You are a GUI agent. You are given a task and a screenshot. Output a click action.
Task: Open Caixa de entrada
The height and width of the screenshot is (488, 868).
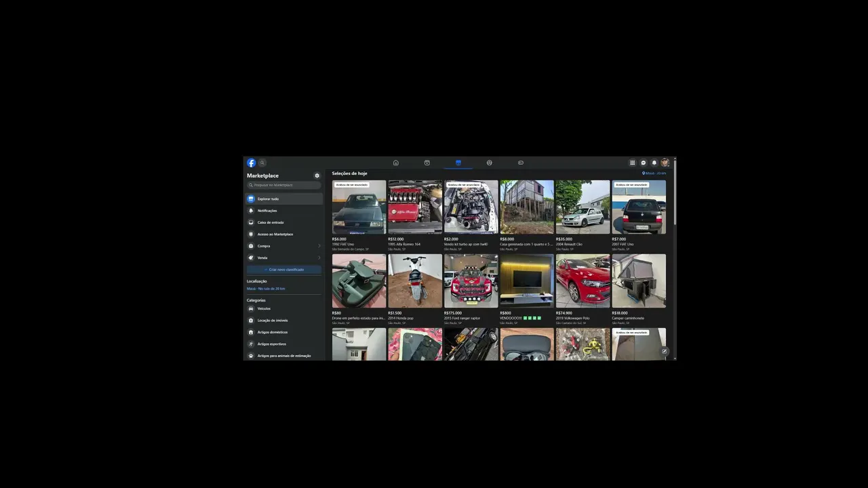click(x=284, y=222)
